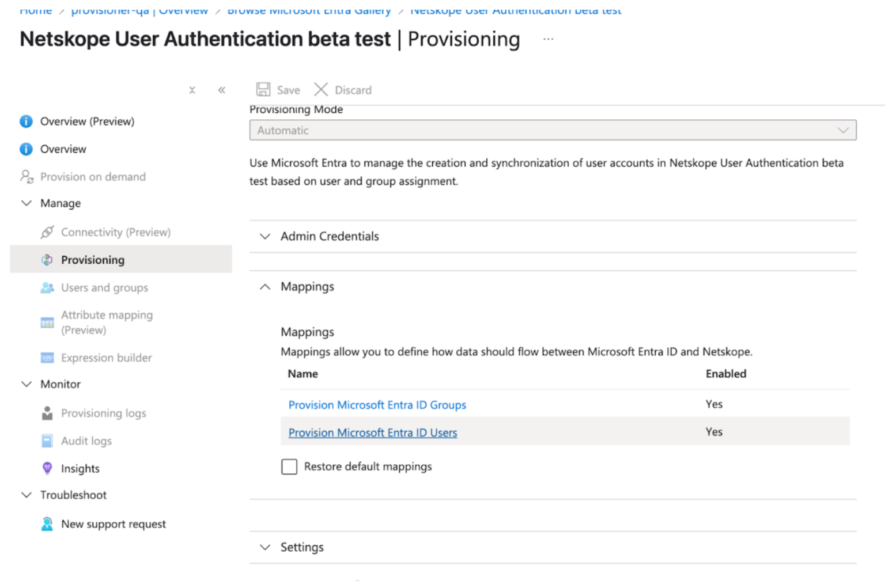Open the Insights panel
Screen dimensions: 885x588
point(80,468)
